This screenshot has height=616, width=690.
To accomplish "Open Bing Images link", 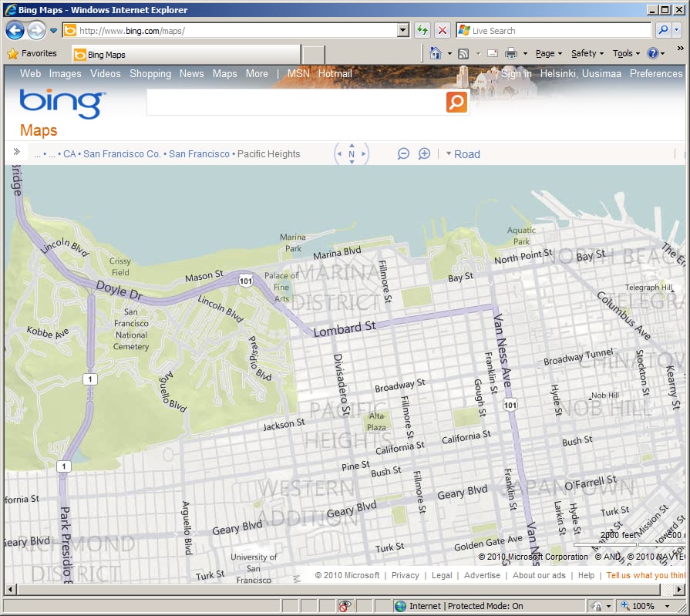I will (x=65, y=73).
